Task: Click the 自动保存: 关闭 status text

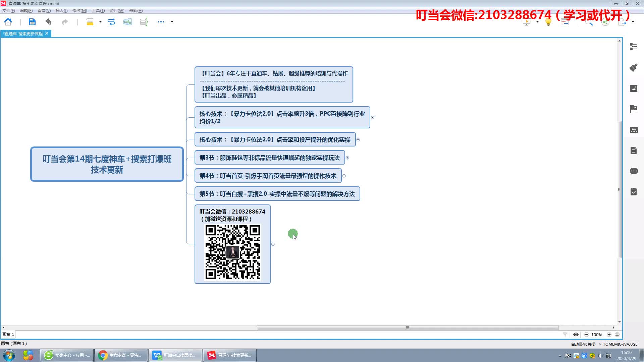Action: [x=583, y=344]
